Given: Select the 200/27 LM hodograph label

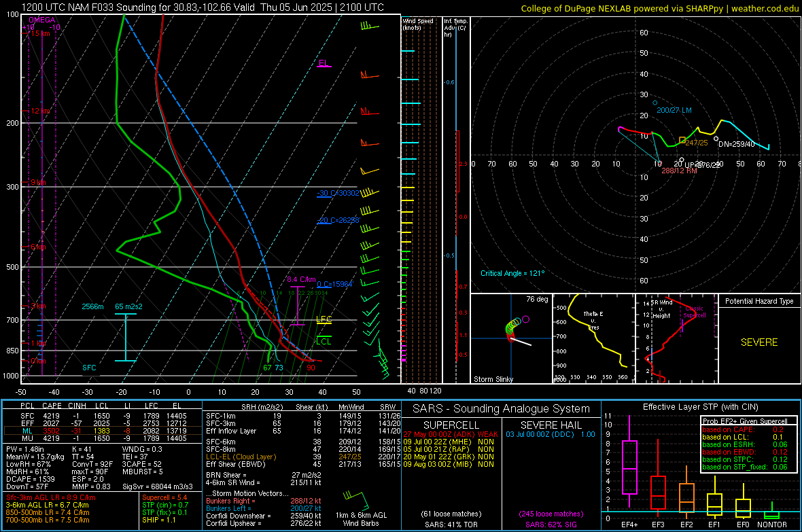Looking at the screenshot, I should coord(674,110).
